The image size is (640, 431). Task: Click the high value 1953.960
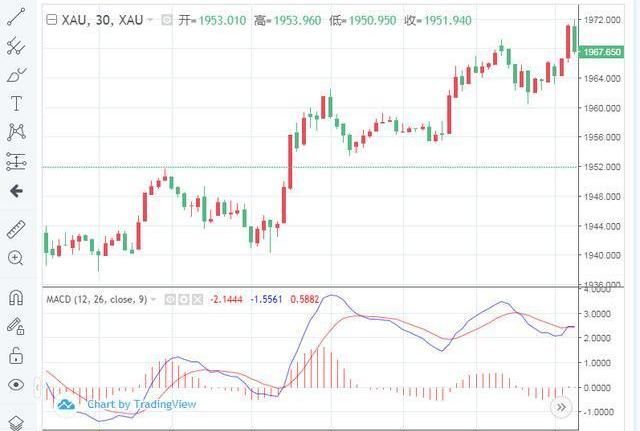point(297,20)
